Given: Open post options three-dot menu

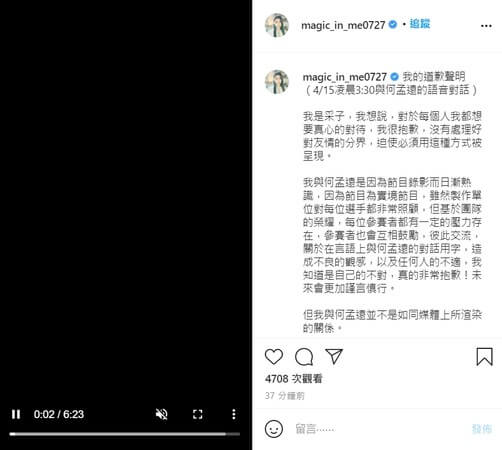Looking at the screenshot, I should (x=486, y=26).
